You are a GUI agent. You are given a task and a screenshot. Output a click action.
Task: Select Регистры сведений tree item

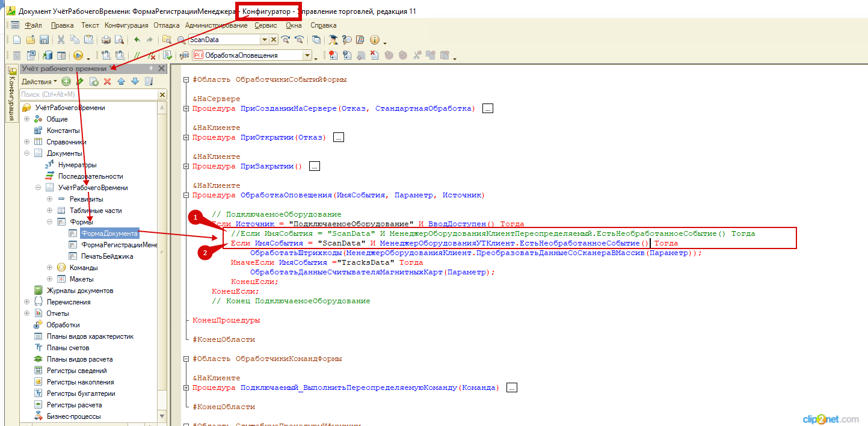tap(76, 371)
